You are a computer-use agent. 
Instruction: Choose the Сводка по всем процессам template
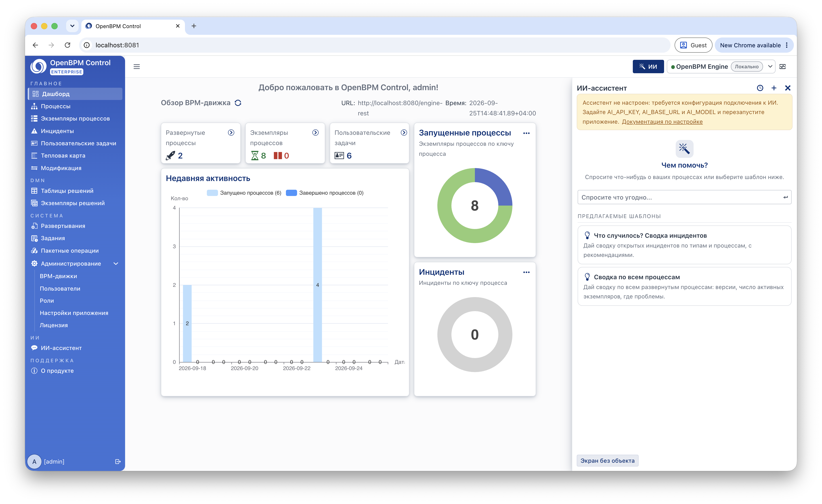click(x=684, y=286)
